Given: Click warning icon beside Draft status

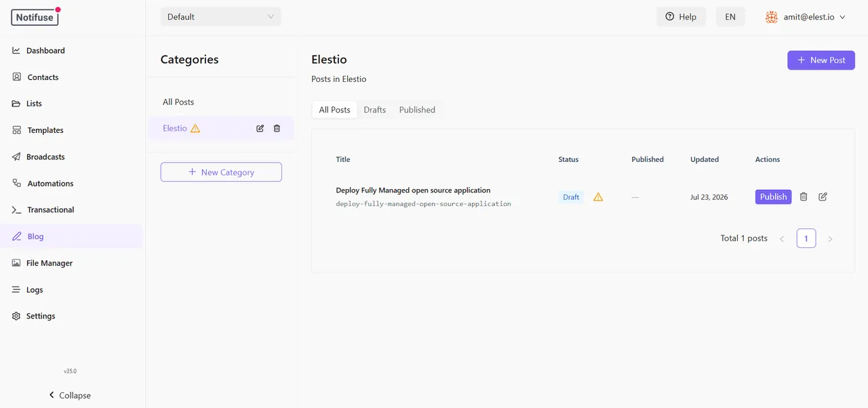Looking at the screenshot, I should (598, 197).
